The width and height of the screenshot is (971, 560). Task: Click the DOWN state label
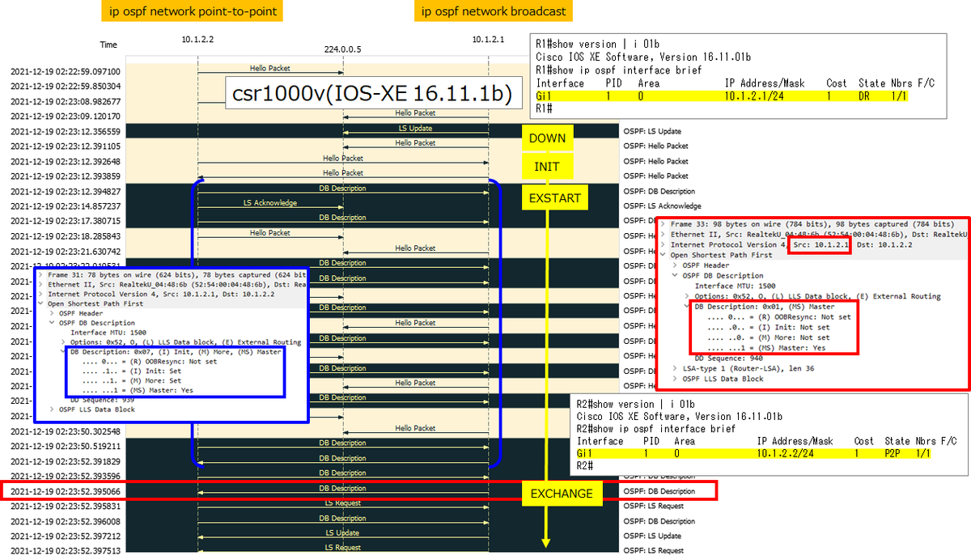[x=548, y=138]
